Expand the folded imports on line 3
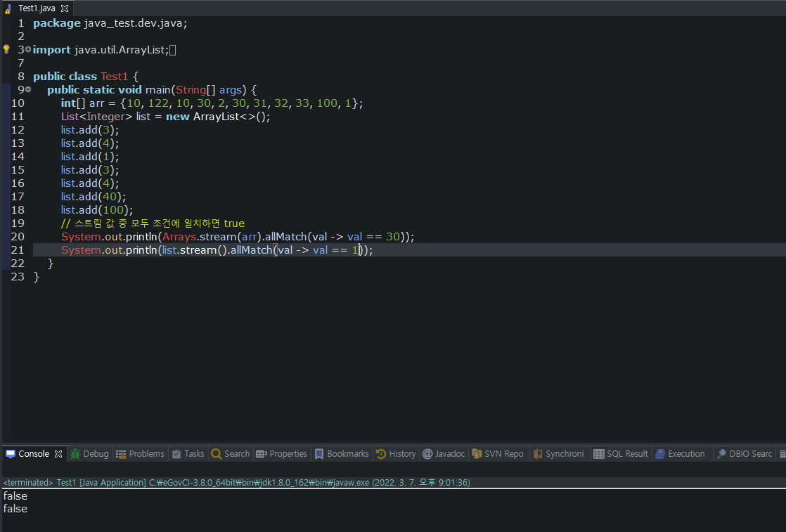Image resolution: width=786 pixels, height=532 pixels. pyautogui.click(x=28, y=49)
